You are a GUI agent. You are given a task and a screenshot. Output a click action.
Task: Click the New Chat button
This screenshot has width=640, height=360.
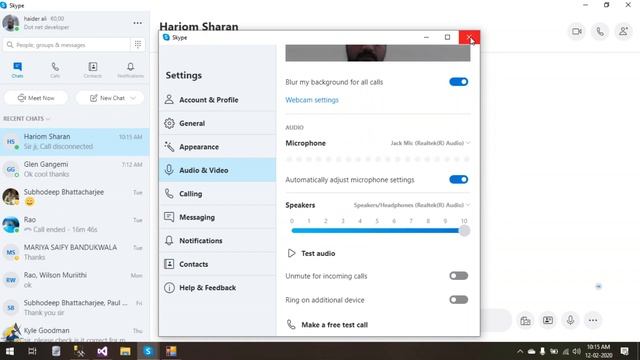coord(110,98)
